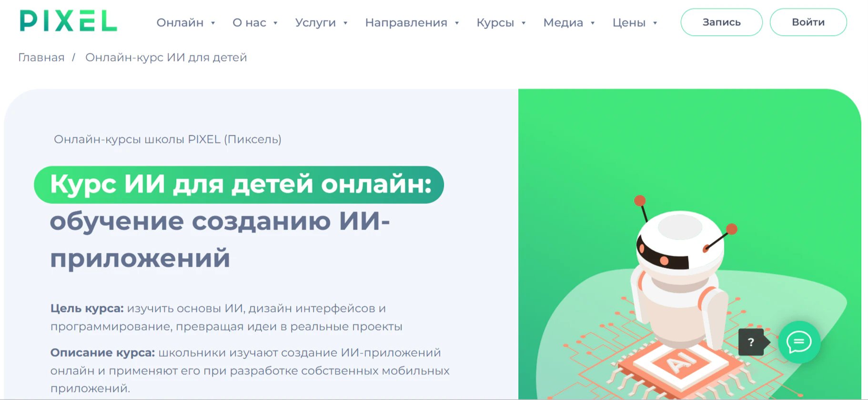Open the Курсы menu item

point(495,22)
